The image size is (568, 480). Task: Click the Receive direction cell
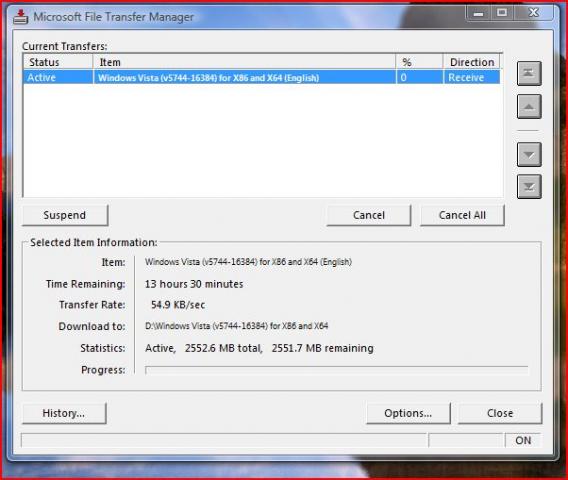[472, 78]
